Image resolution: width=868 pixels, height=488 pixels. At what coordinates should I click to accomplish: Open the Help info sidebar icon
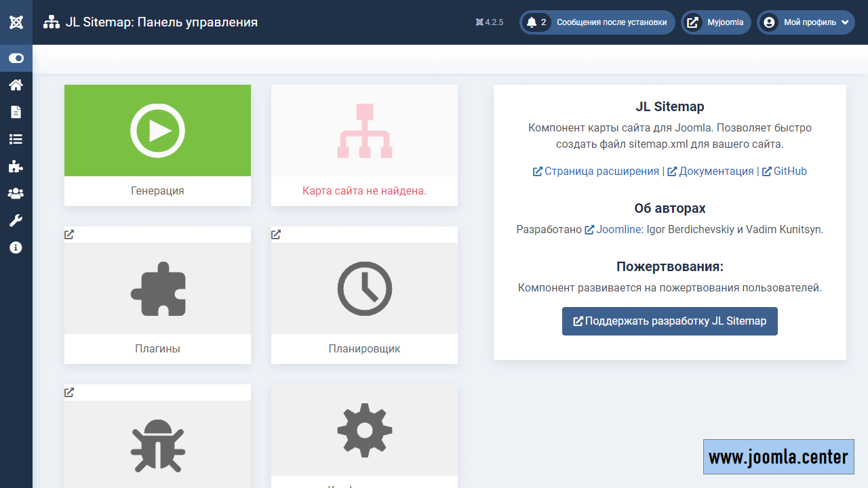pyautogui.click(x=16, y=247)
